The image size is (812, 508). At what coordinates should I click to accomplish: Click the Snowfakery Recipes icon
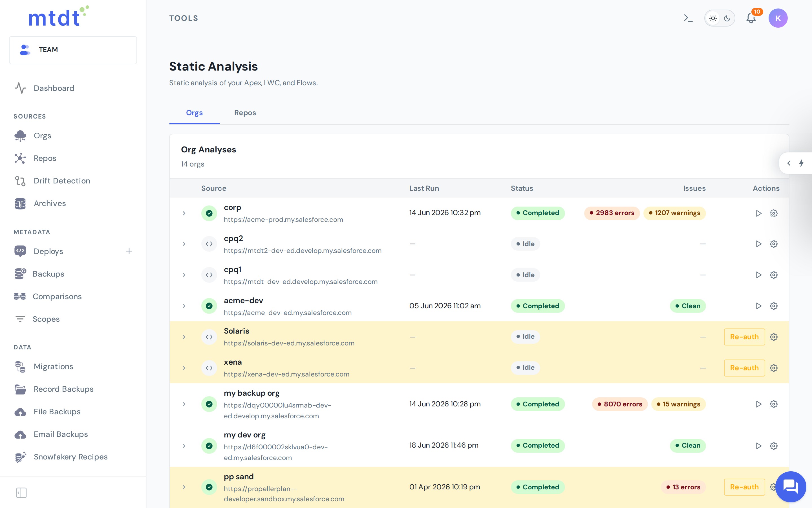21,457
